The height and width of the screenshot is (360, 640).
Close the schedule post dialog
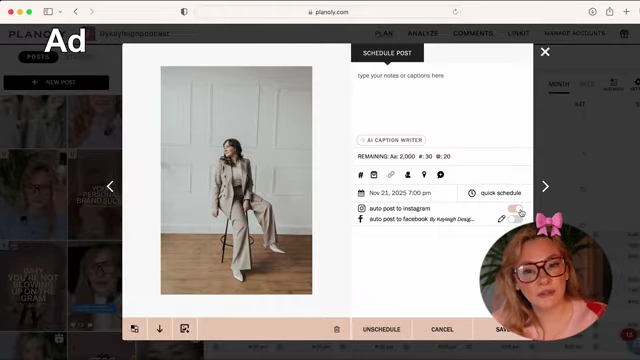[x=545, y=52]
